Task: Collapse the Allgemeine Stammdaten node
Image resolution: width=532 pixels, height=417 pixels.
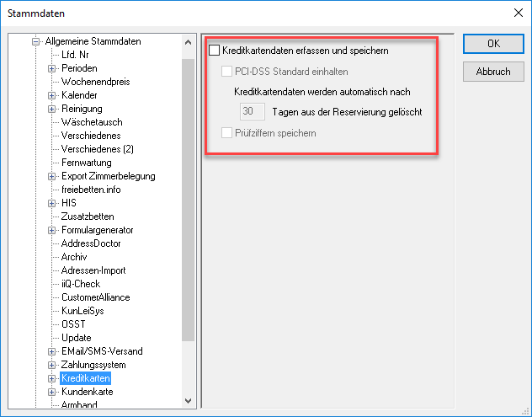Action: click(x=35, y=41)
